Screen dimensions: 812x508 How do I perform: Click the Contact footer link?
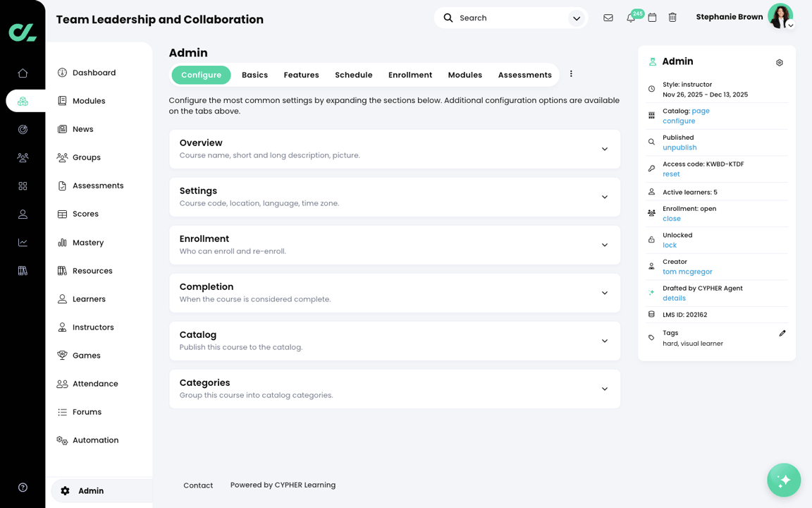(198, 485)
